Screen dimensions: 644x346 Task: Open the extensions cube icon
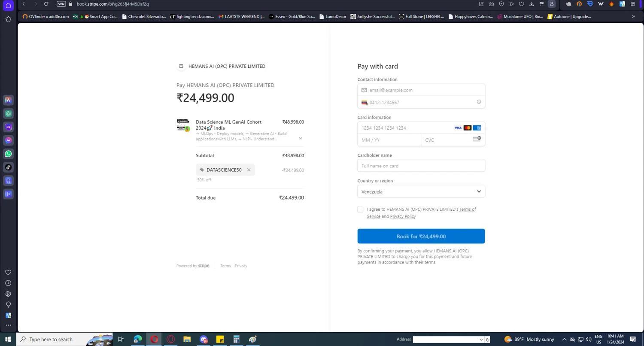click(x=633, y=4)
